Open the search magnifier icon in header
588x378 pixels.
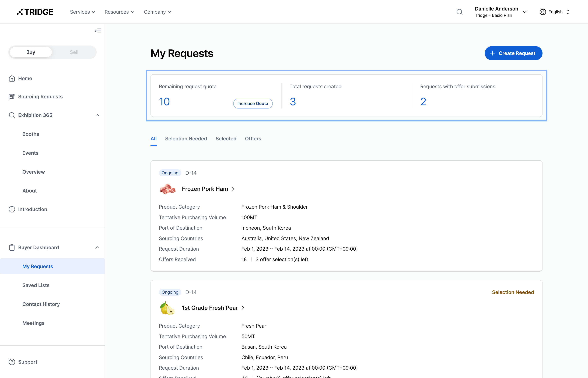(x=459, y=12)
